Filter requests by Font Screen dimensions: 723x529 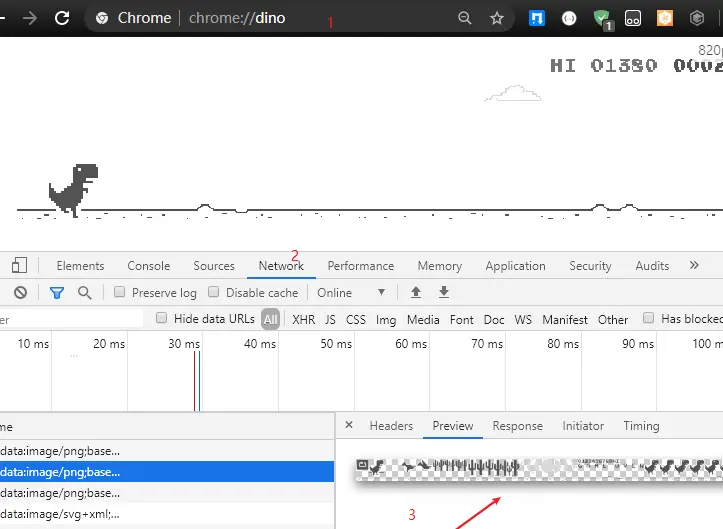[462, 320]
